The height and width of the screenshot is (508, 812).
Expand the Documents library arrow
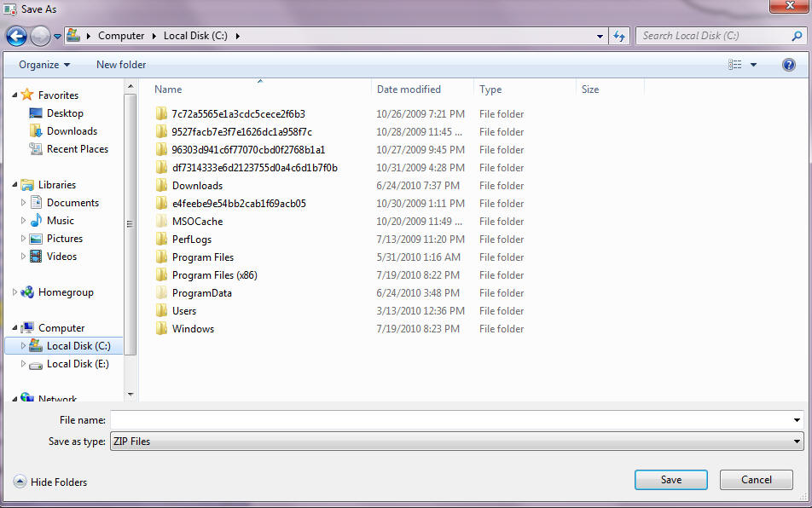[x=23, y=203]
